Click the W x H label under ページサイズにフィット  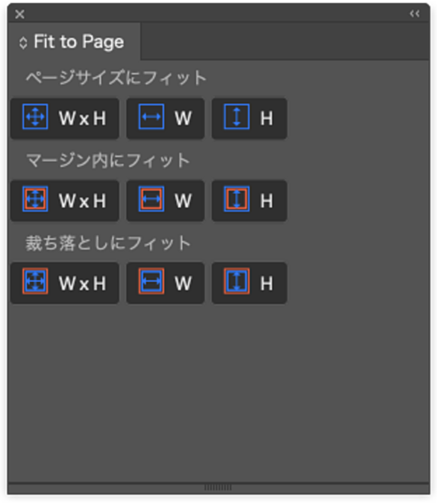(x=82, y=119)
